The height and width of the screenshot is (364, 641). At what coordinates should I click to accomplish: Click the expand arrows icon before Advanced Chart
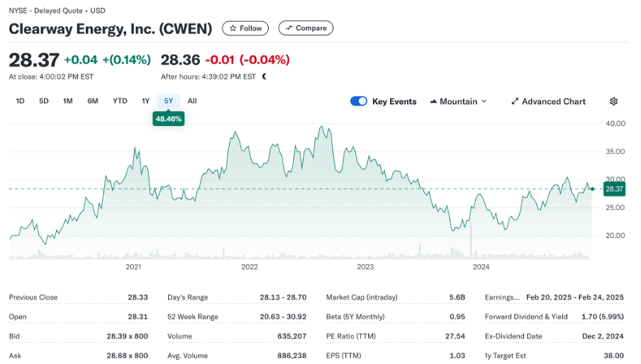515,101
